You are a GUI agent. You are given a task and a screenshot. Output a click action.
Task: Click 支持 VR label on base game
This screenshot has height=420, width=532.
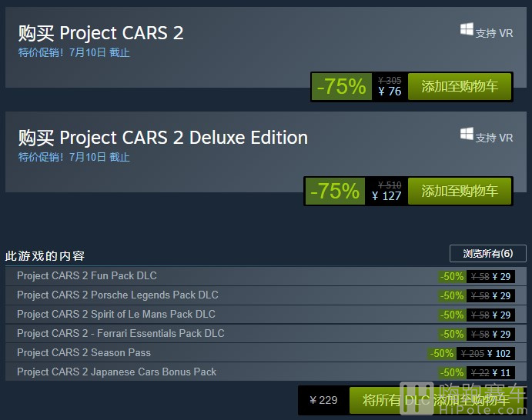(494, 34)
